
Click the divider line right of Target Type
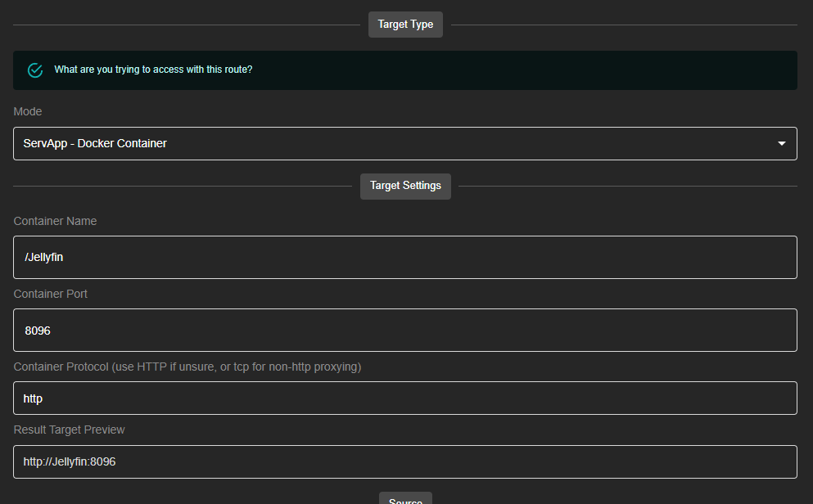(x=623, y=25)
